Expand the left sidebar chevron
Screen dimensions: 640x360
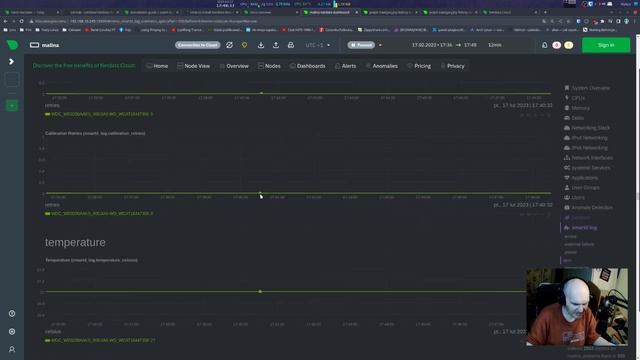[x=11, y=62]
